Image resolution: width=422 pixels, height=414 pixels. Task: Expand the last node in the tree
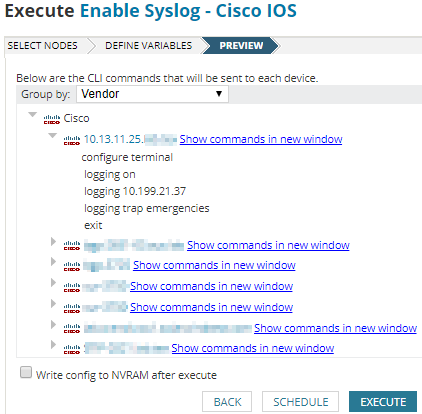[x=53, y=344]
